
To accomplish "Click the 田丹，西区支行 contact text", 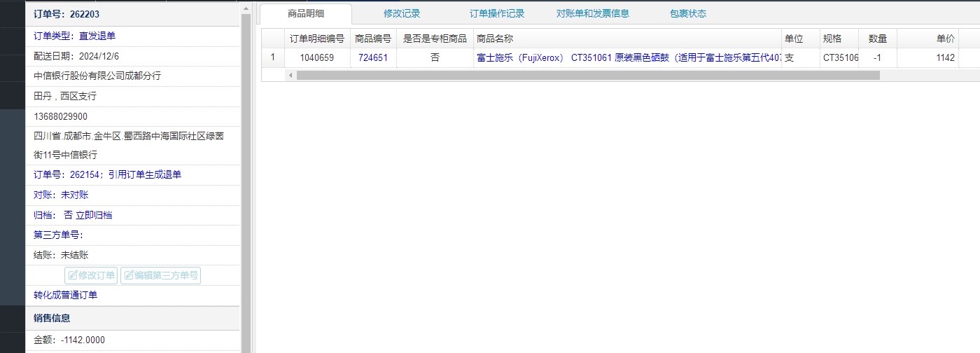I will pyautogui.click(x=65, y=96).
